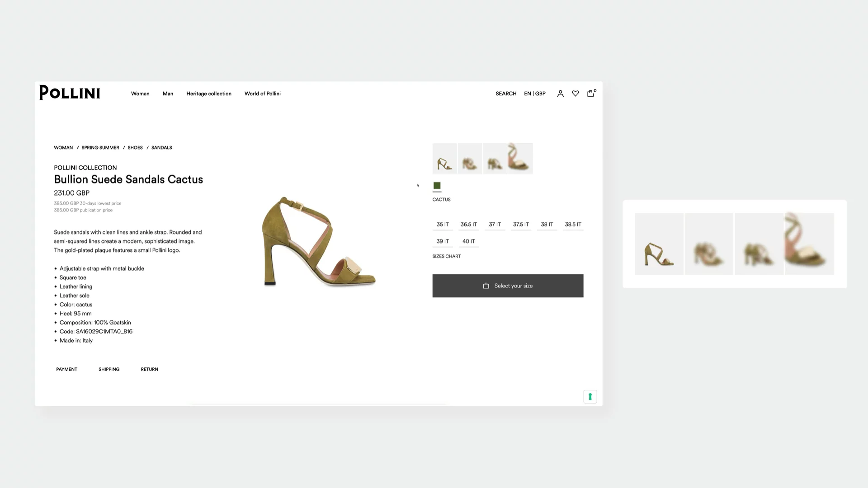The height and width of the screenshot is (488, 868).
Task: Click the 385.00 GBP publication price line
Action: click(x=83, y=210)
